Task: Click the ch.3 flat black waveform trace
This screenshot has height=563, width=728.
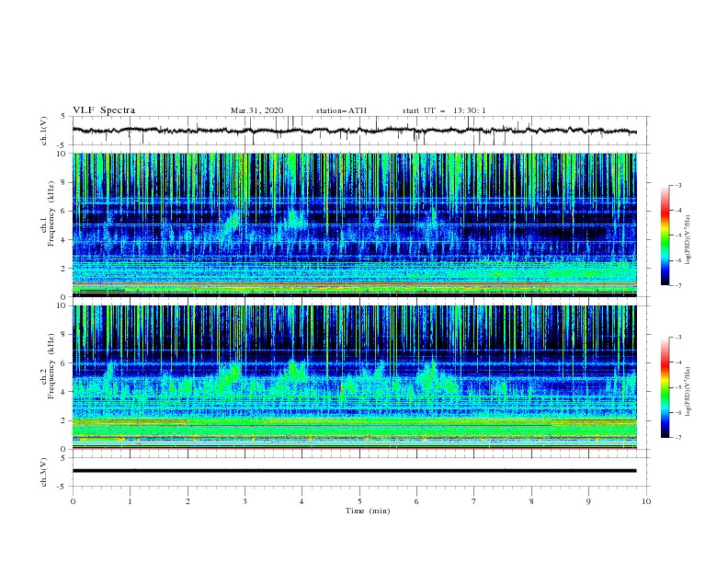Action: tap(354, 471)
